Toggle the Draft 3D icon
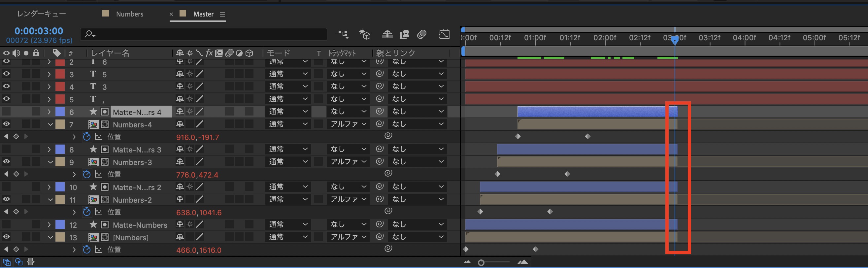 click(365, 34)
